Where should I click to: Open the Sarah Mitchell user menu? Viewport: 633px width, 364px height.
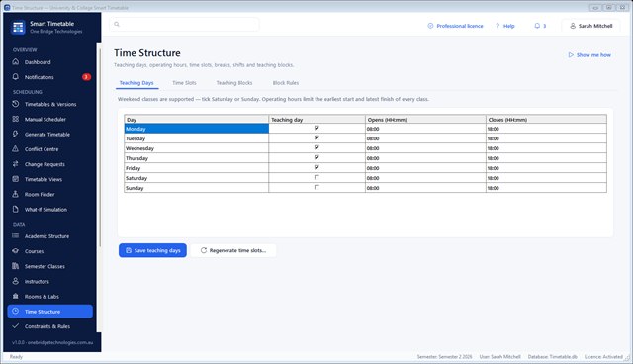click(x=590, y=26)
